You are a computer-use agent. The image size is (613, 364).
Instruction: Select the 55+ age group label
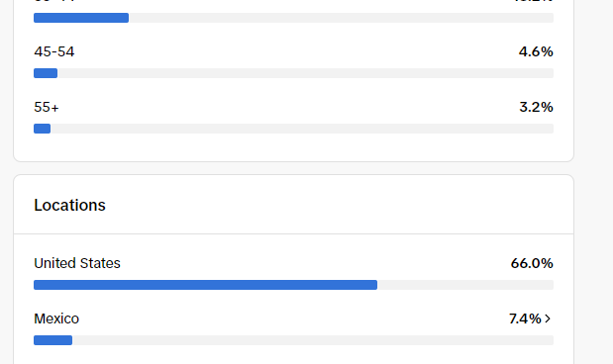(47, 107)
